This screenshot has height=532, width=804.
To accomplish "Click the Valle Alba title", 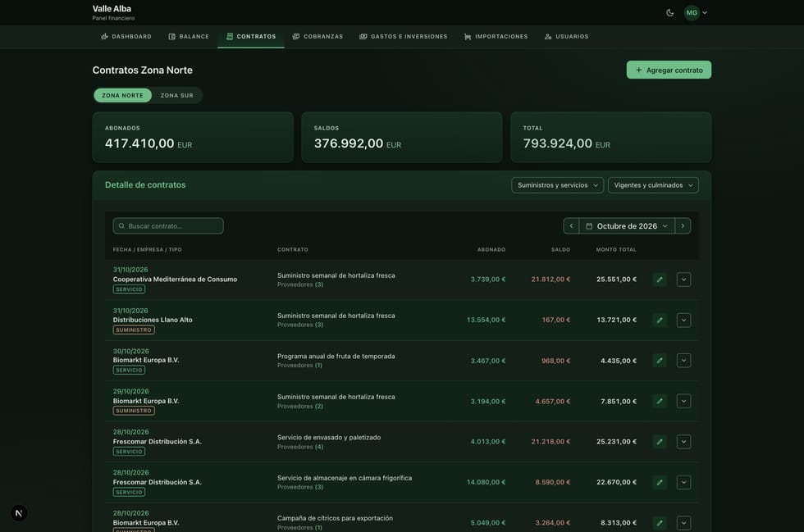I will click(x=112, y=9).
